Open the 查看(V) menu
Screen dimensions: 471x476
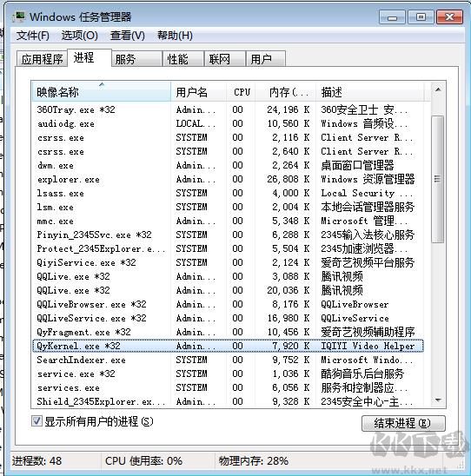pos(127,36)
